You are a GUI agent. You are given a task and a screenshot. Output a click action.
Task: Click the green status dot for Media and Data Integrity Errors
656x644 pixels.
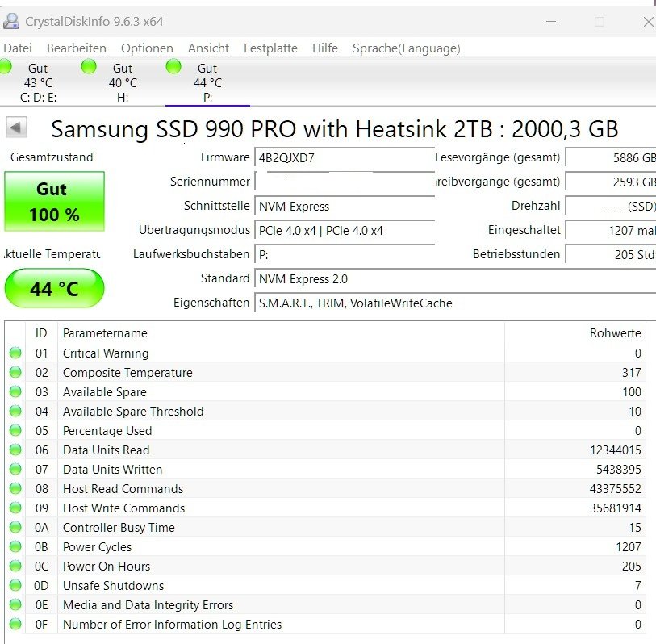pos(15,604)
